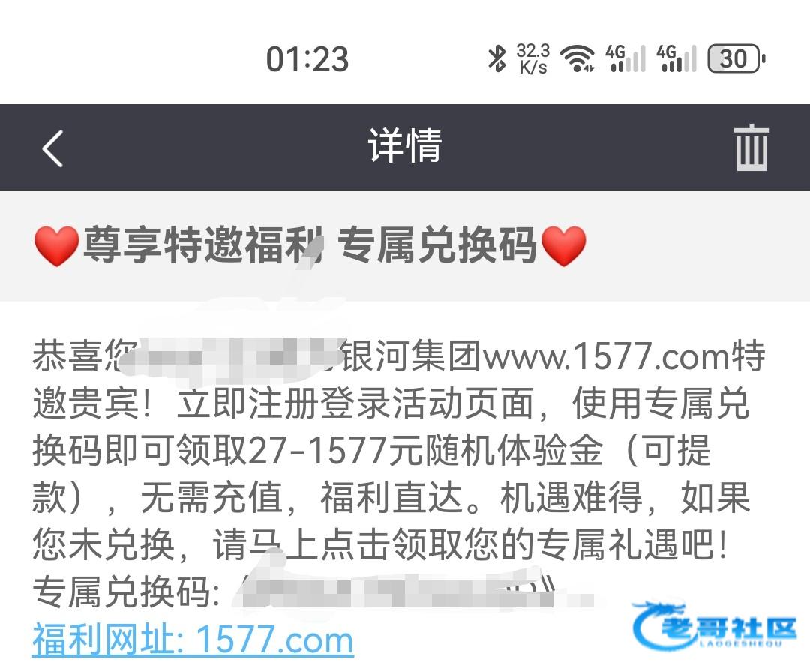This screenshot has height=672, width=810.
Task: Tap the second 4G signal indicator
Action: (676, 58)
